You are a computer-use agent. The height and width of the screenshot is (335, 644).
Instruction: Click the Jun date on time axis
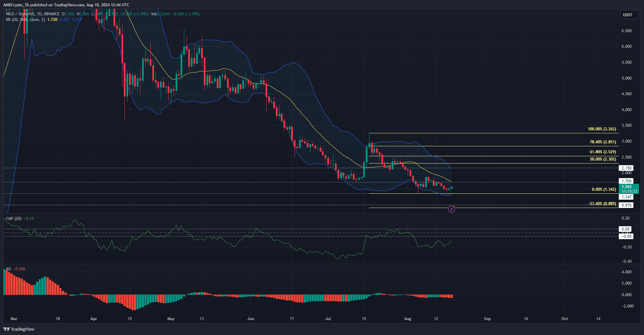[x=251, y=319]
